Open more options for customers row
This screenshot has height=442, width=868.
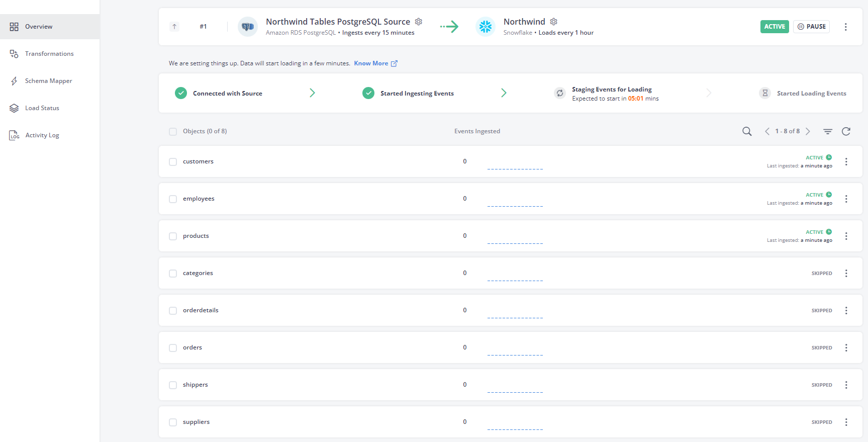point(846,161)
